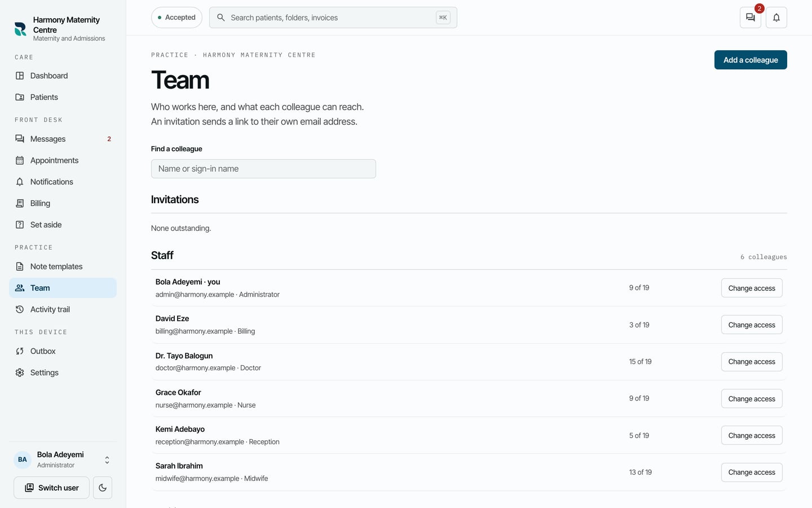Image resolution: width=812 pixels, height=508 pixels.
Task: Change access for Grace Okafor
Action: (752, 398)
